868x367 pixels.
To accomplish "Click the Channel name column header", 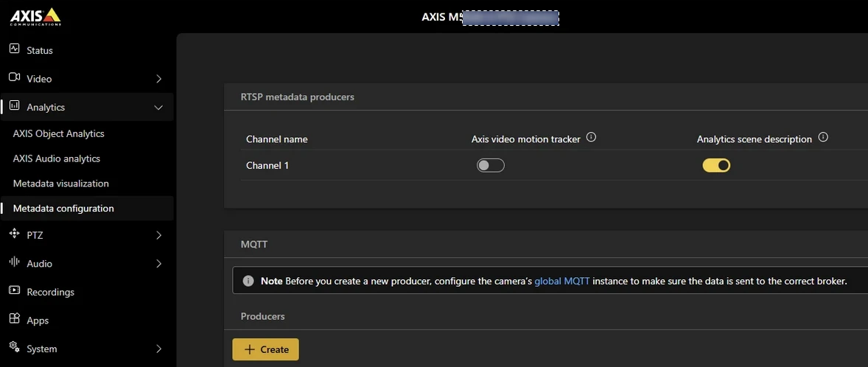I will (277, 139).
